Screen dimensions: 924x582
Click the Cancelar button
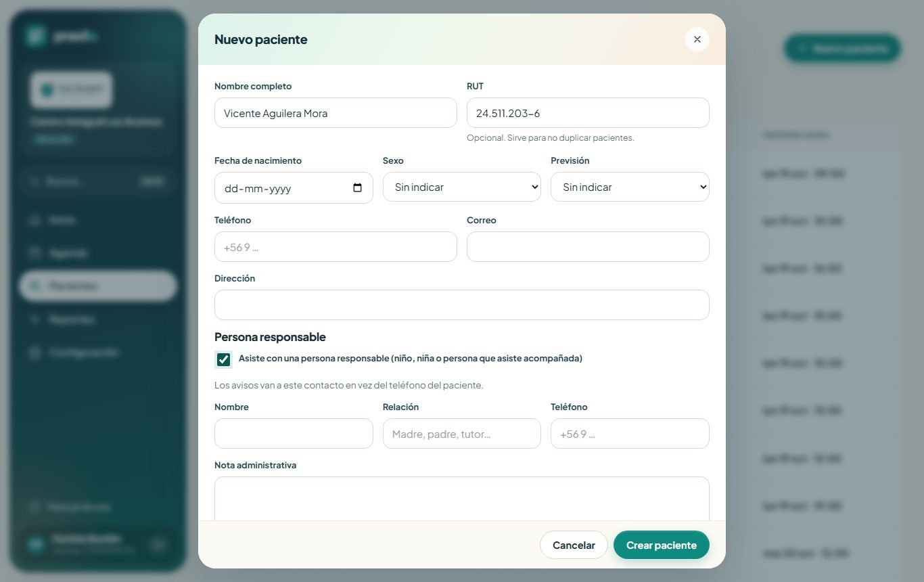click(x=574, y=545)
